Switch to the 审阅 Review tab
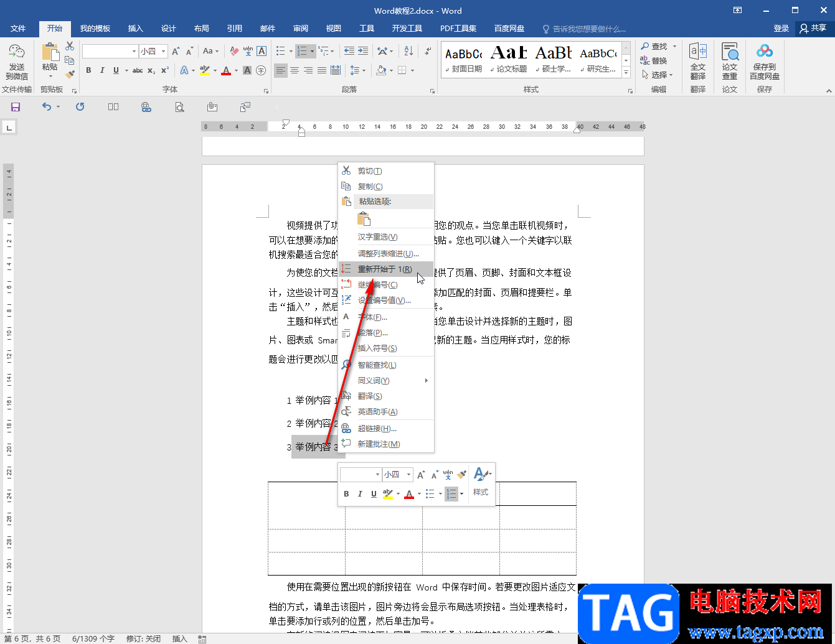Viewport: 835px width, 644px height. click(301, 29)
